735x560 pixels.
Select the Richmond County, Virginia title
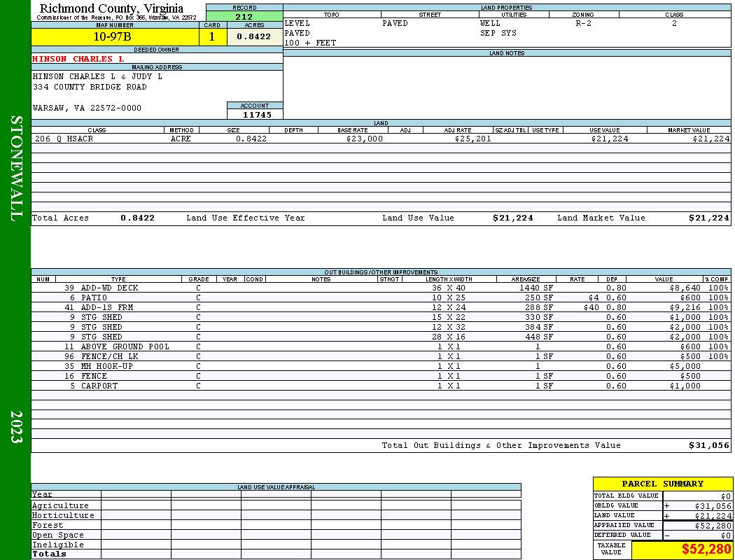coord(111,8)
